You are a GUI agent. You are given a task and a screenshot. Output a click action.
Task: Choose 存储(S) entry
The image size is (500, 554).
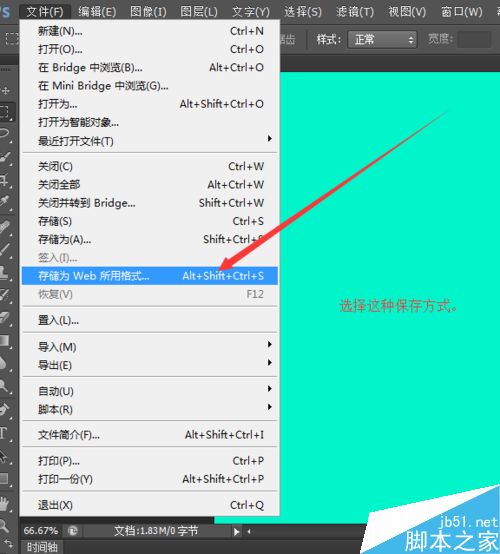(150, 222)
